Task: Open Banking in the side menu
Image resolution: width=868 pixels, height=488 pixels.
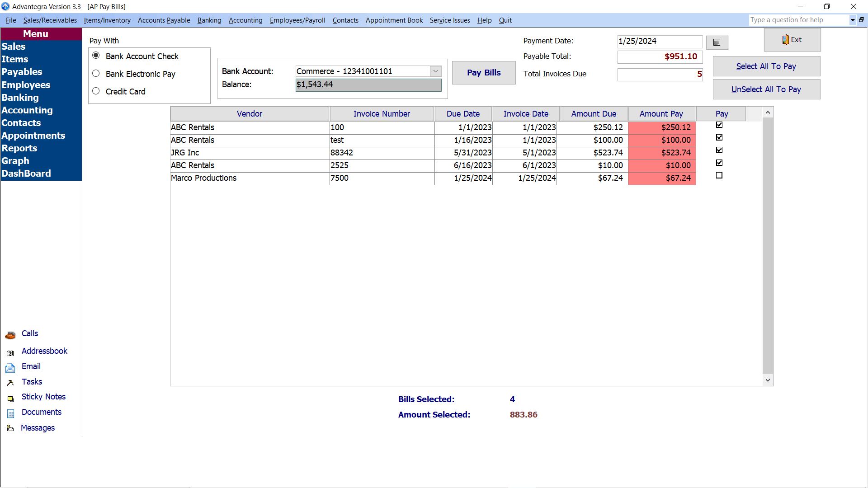Action: 20,98
